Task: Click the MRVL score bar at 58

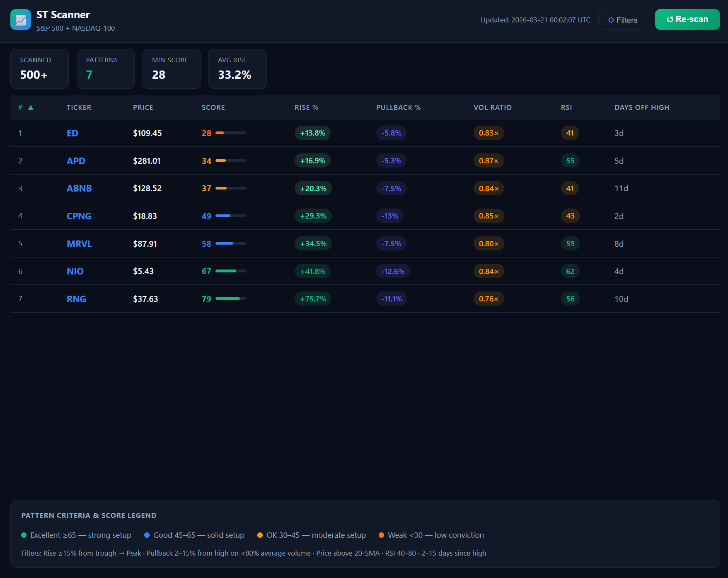Action: point(231,243)
